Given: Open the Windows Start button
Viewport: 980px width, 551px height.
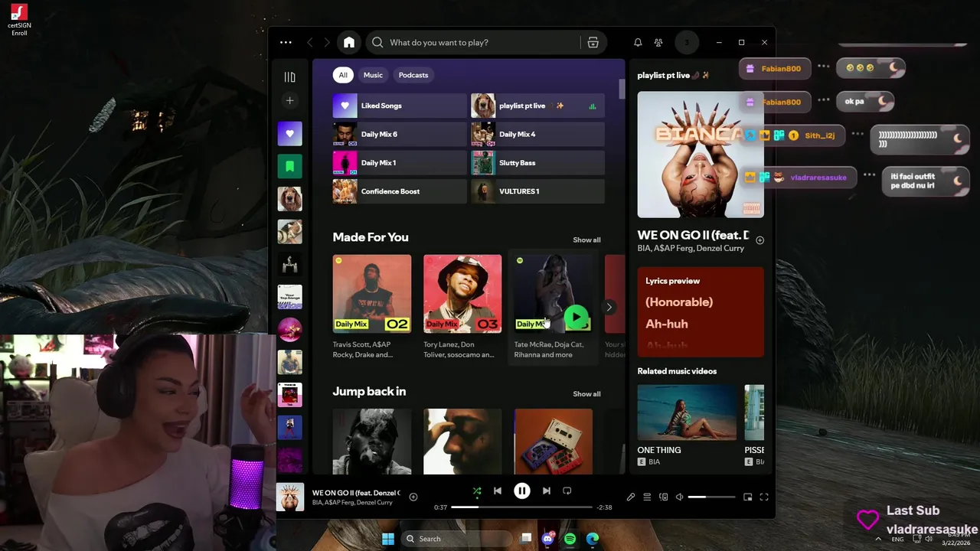Looking at the screenshot, I should click(x=388, y=539).
